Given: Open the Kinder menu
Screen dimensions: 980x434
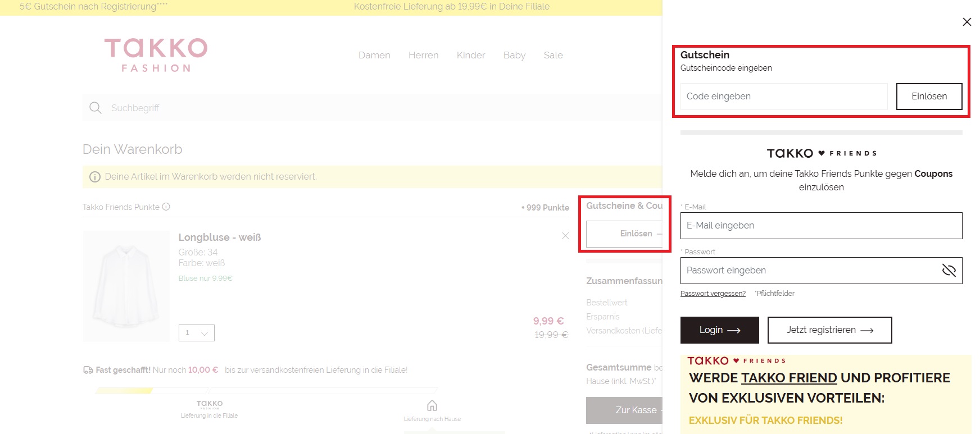Looking at the screenshot, I should point(471,55).
